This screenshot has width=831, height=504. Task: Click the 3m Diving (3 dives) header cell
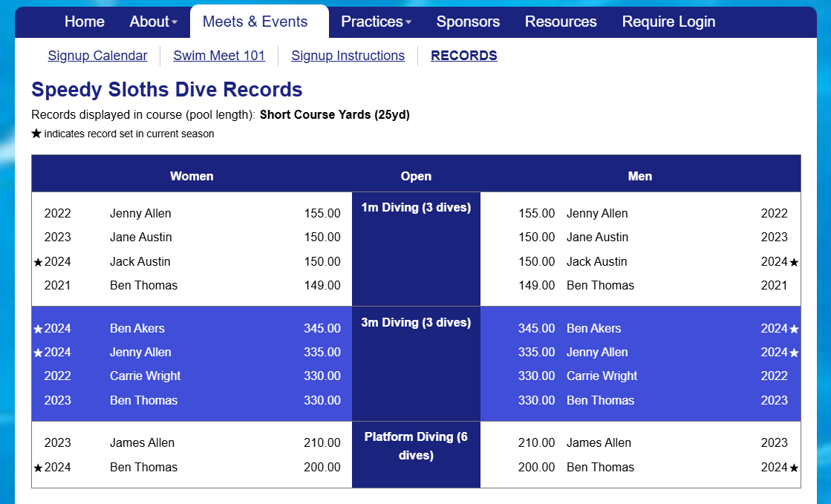click(416, 322)
